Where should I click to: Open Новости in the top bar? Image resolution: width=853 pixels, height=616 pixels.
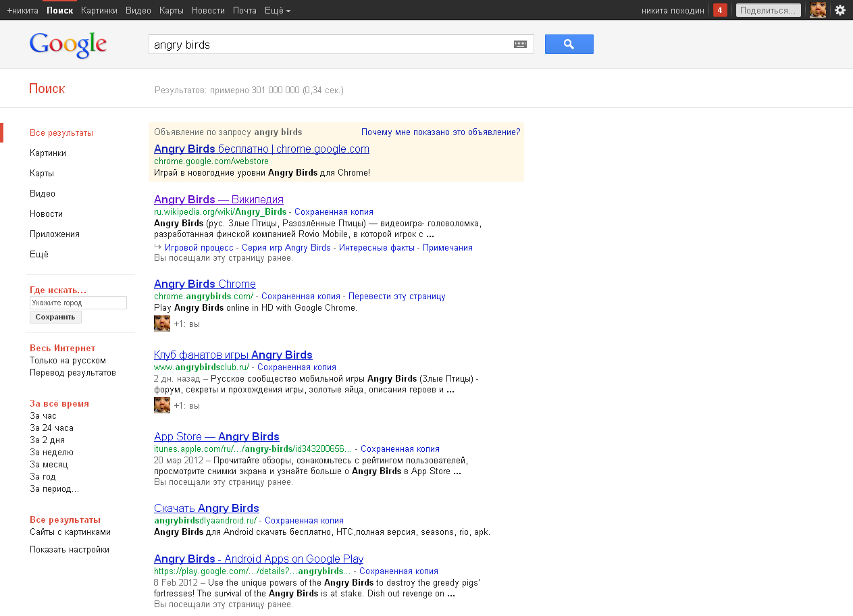[208, 11]
